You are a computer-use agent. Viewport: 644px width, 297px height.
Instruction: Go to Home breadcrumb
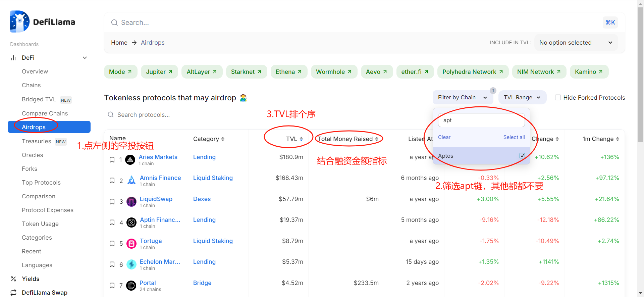119,43
